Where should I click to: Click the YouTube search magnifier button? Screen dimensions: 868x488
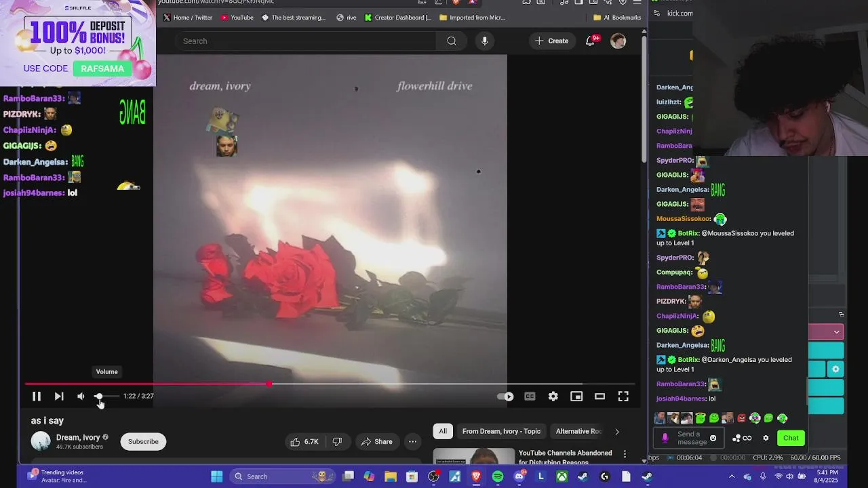click(452, 41)
